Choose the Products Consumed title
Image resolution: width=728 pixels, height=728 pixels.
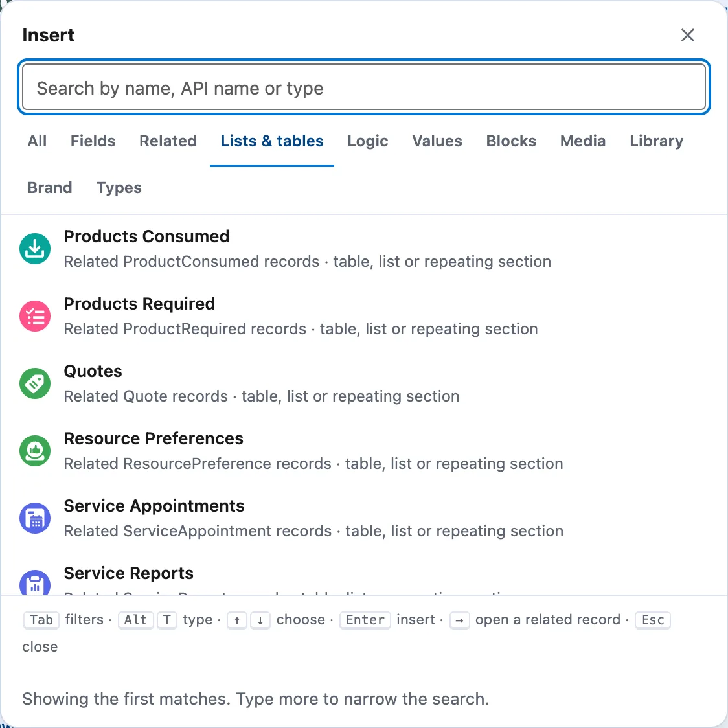coord(147,236)
